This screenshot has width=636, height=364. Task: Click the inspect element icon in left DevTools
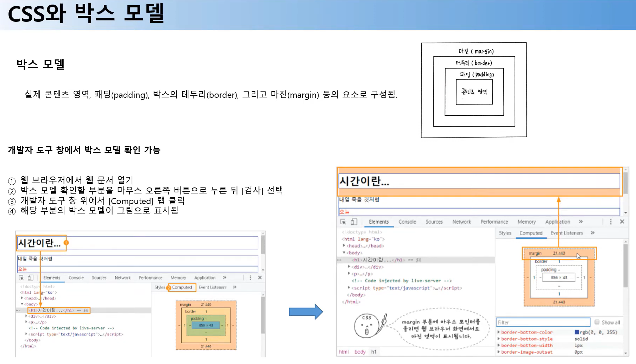tap(21, 278)
